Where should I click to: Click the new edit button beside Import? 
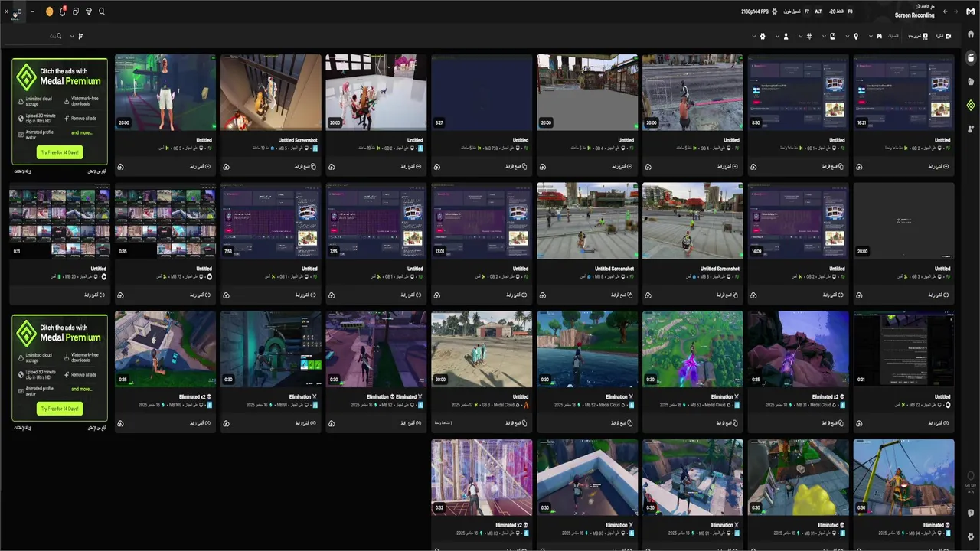(916, 36)
